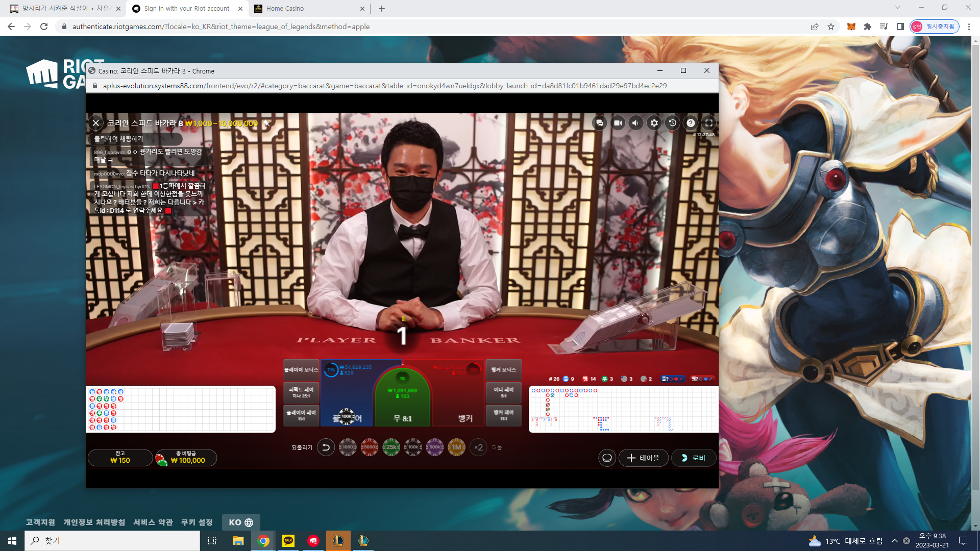
Task: Select the purple 500k chip
Action: [435, 447]
